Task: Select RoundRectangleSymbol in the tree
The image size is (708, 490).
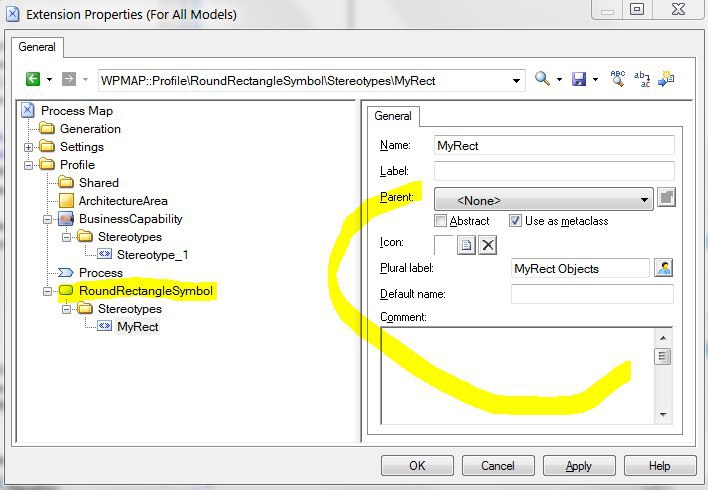Action: point(146,291)
